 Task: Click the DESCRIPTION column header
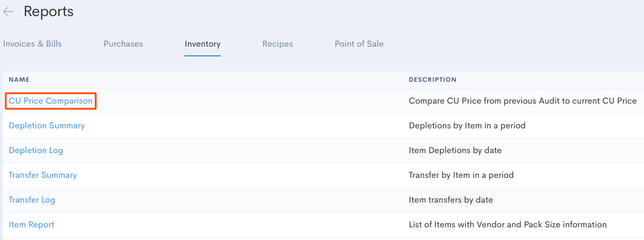pyautogui.click(x=432, y=79)
